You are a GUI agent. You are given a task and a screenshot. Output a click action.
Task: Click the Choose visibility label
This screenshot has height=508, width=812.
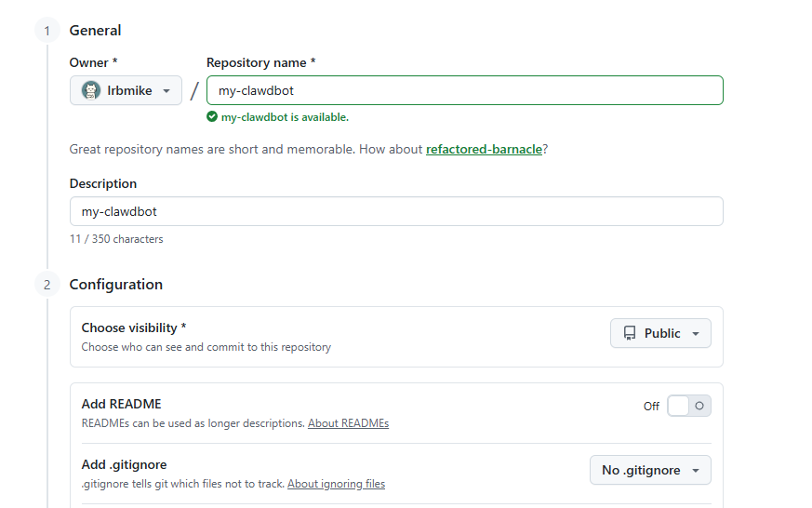click(134, 328)
